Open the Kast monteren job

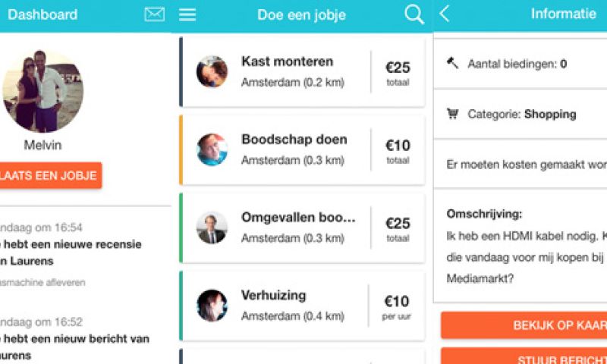pos(297,71)
